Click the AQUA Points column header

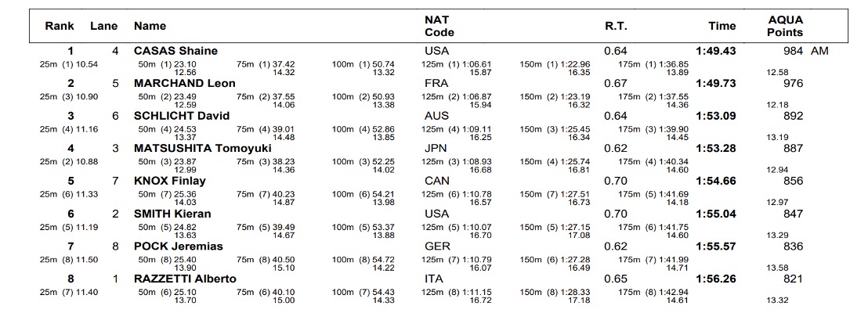pos(785,26)
